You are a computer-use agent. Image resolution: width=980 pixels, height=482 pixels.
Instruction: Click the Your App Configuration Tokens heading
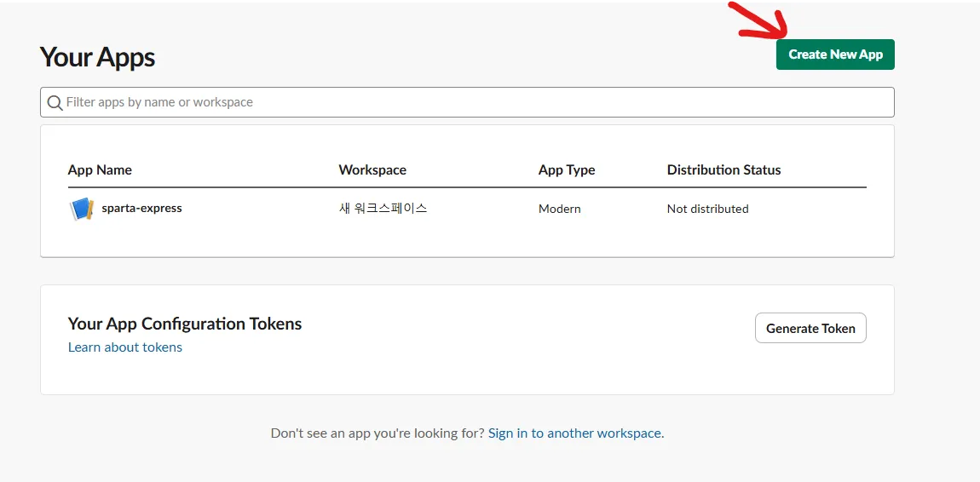click(x=185, y=324)
